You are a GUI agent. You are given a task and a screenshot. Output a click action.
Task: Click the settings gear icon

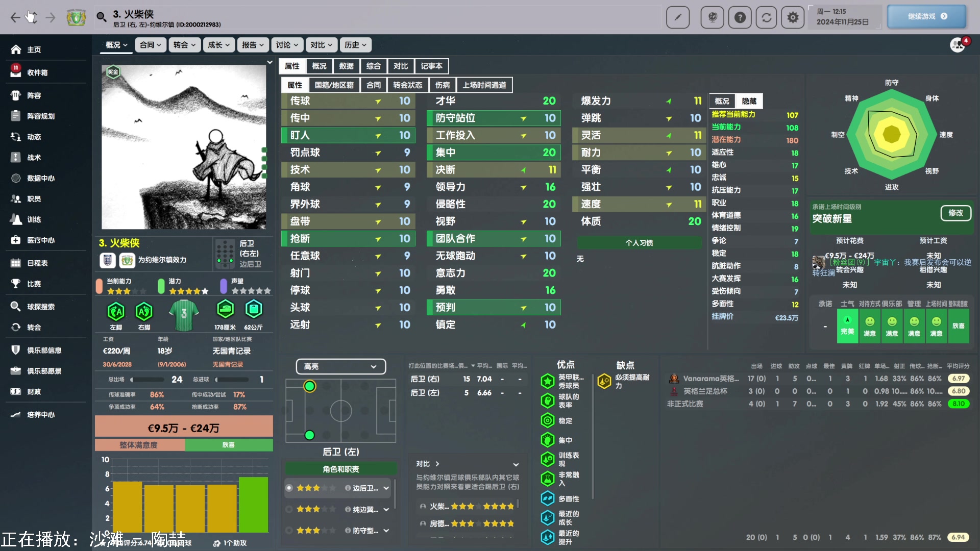(x=792, y=17)
